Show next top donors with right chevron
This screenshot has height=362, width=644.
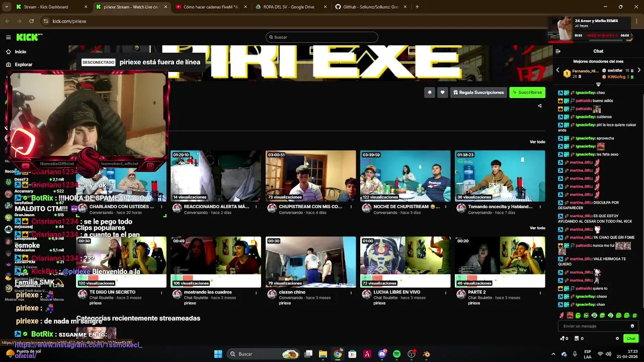point(639,70)
